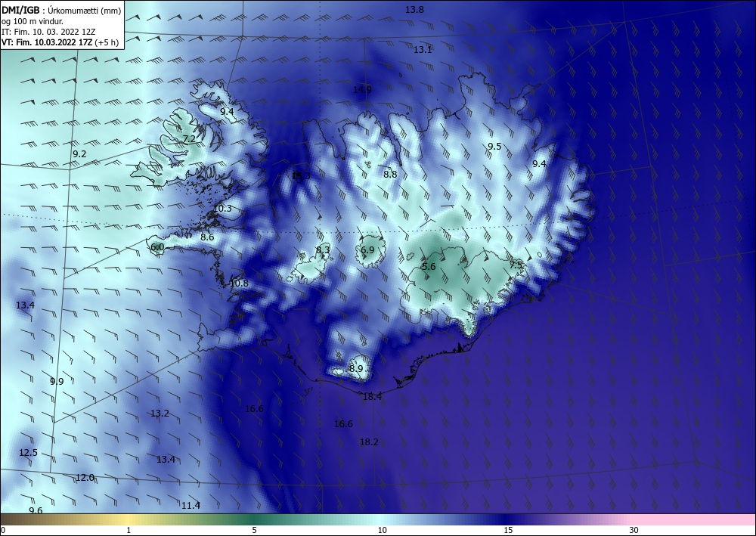
Task: Click the 'VT: Fim. 10.03.2022 17Z (+5 h)' line
Action: (60, 42)
